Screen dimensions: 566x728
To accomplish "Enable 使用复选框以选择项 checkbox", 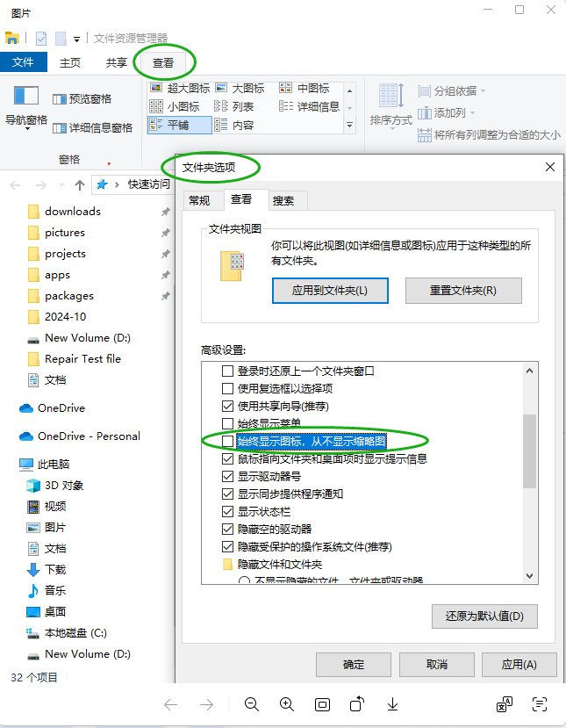I will coord(227,388).
